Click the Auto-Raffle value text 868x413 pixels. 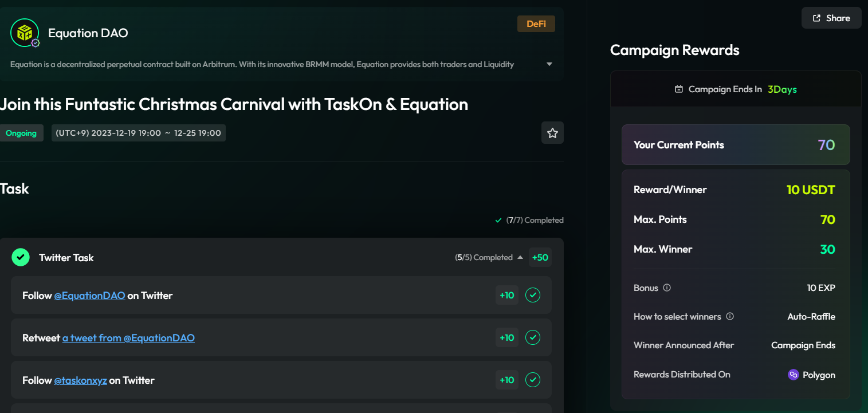point(811,316)
